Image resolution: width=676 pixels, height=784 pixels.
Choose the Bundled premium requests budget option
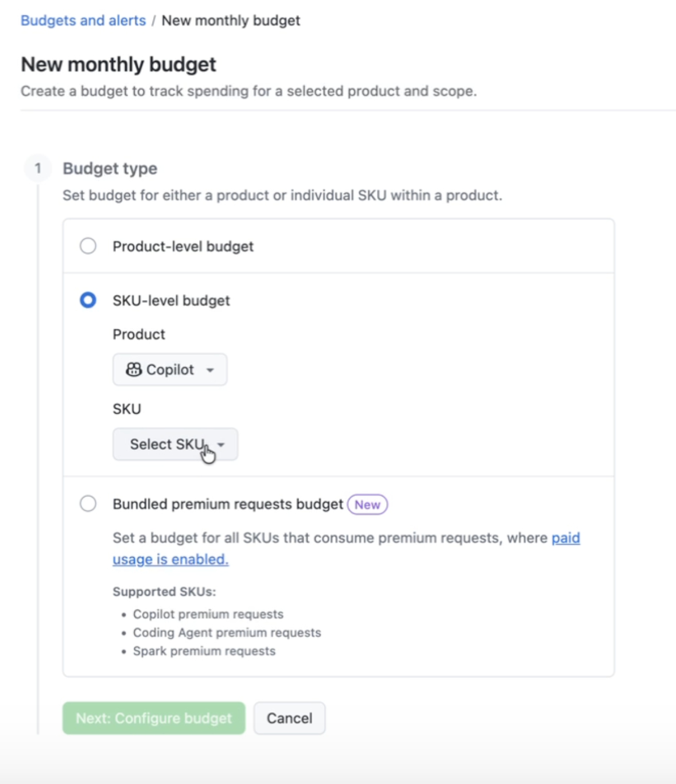88,503
